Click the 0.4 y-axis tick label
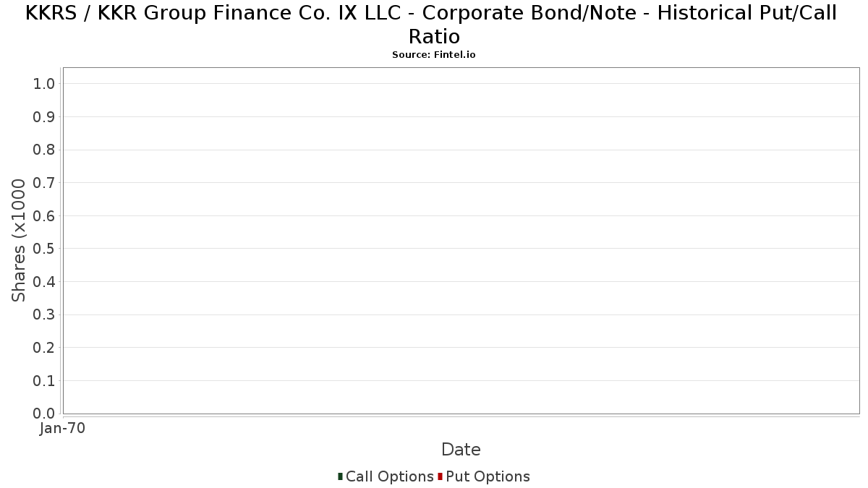Viewport: 868px width, 488px height. (44, 282)
